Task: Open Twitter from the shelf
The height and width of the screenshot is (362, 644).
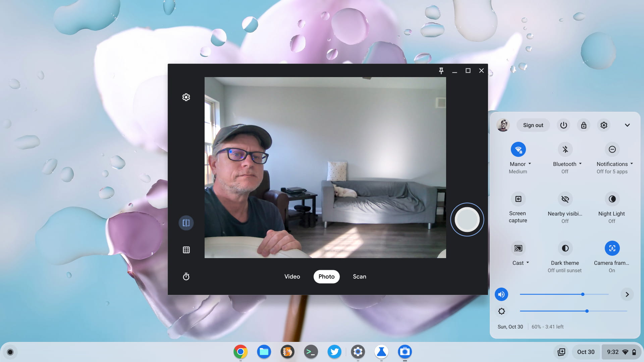Action: [334, 352]
